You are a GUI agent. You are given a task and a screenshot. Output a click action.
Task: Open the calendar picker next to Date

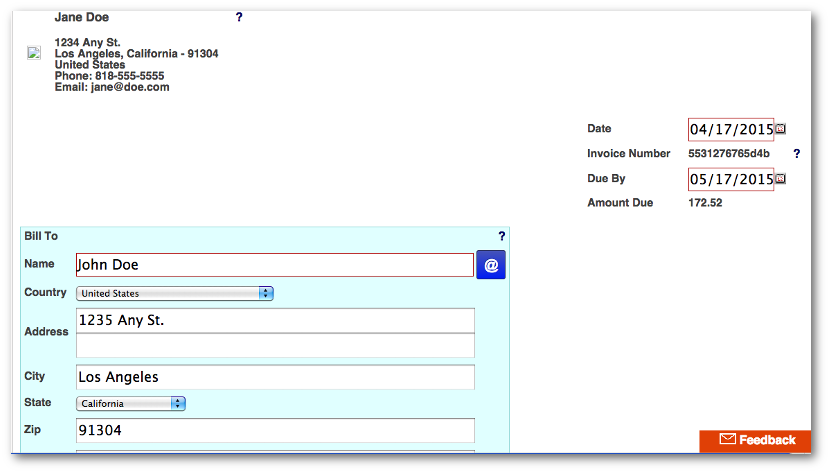pyautogui.click(x=781, y=129)
